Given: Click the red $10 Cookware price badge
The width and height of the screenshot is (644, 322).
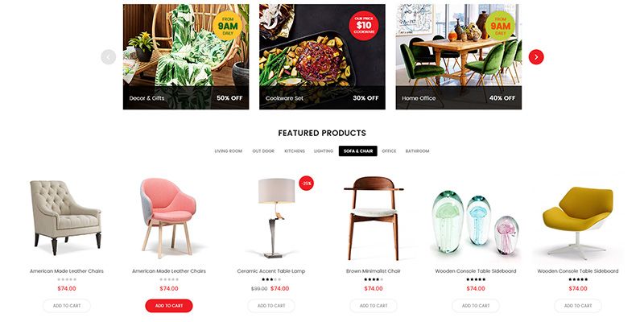Looking at the screenshot, I should pos(364,26).
